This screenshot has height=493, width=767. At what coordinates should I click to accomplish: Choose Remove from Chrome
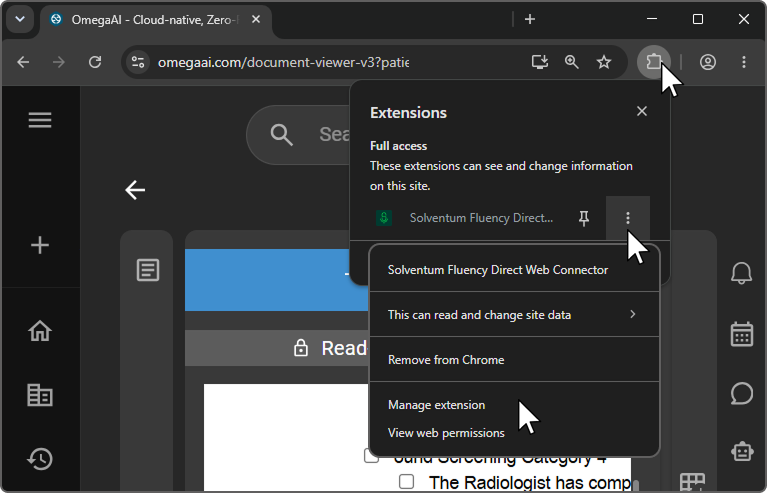click(514, 360)
